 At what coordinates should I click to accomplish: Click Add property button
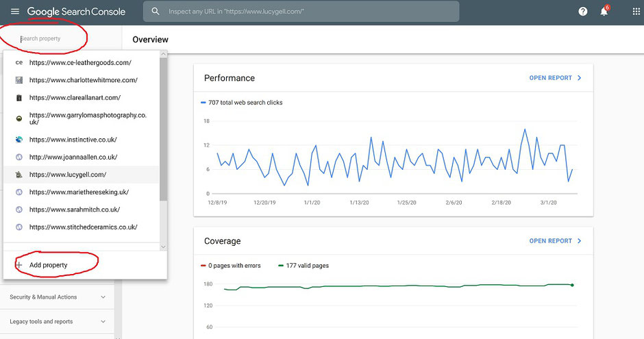tap(85, 265)
